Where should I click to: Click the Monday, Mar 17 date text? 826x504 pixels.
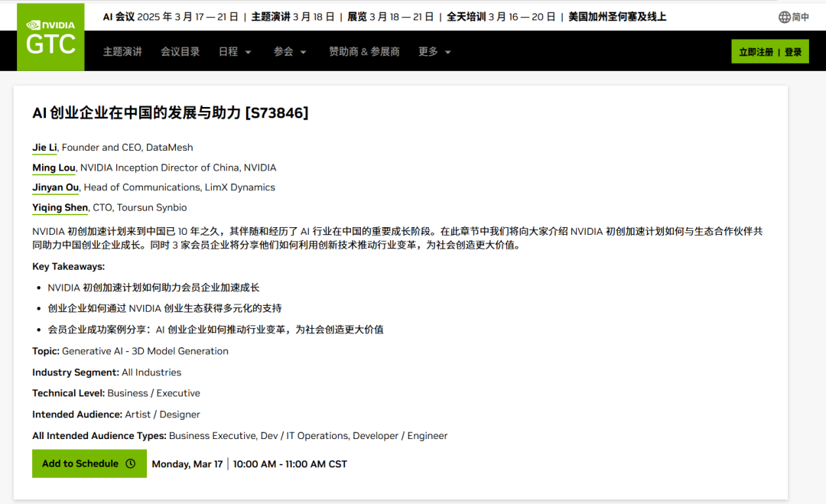[x=187, y=464]
